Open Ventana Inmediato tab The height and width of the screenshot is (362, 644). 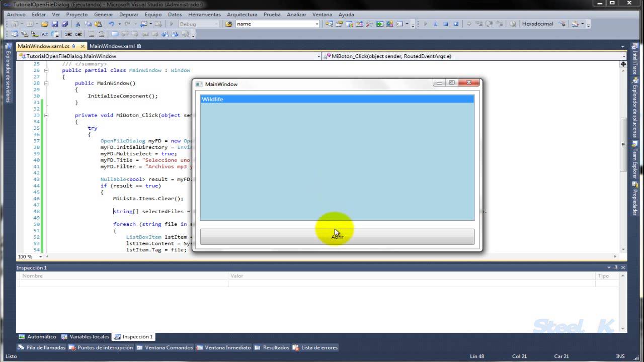click(224, 347)
